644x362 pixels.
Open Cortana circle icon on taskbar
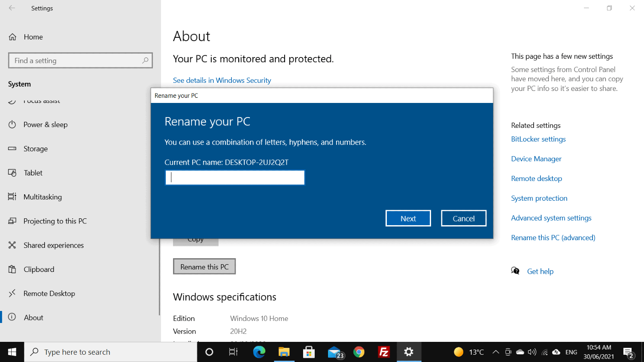click(x=209, y=352)
